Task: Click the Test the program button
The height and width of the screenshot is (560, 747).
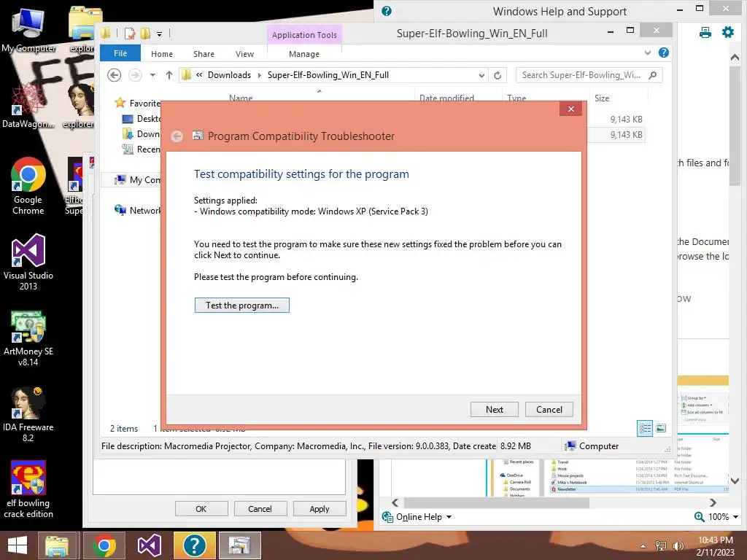Action: 241,306
